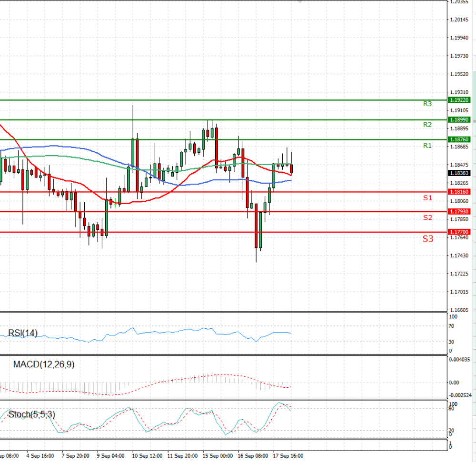The width and height of the screenshot is (476, 462).
Task: Select the MACD(12,26,9) indicator label
Action: pos(44,364)
